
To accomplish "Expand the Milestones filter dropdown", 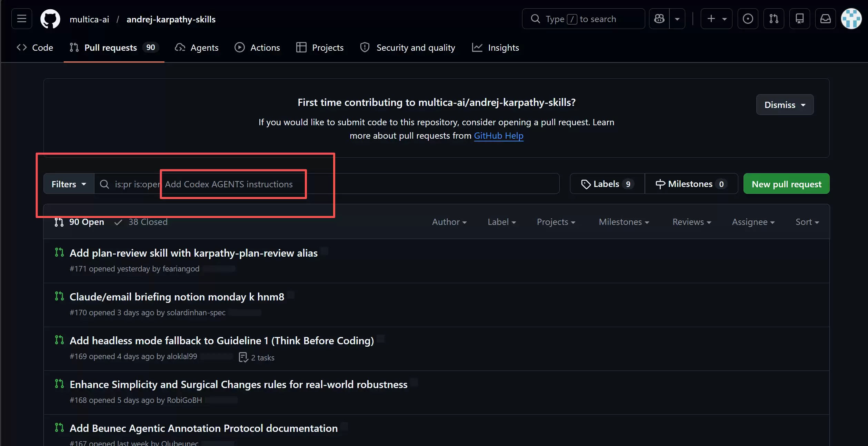I will [x=624, y=222].
